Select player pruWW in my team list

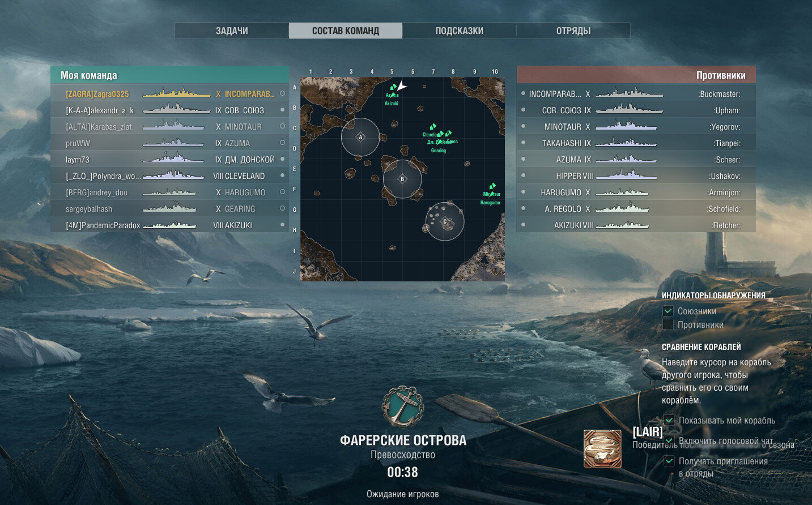coord(169,143)
